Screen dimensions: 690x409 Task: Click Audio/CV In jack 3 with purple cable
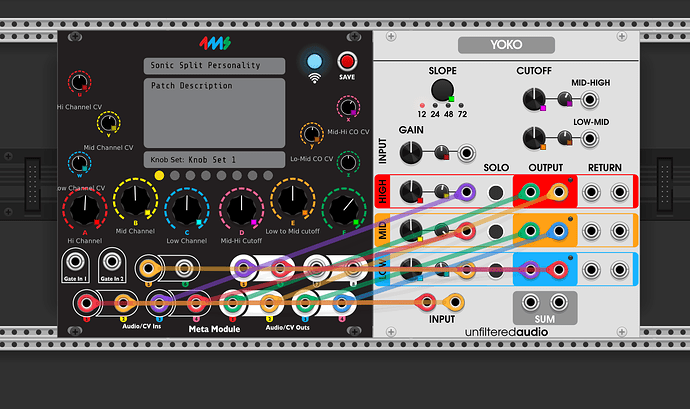click(159, 303)
